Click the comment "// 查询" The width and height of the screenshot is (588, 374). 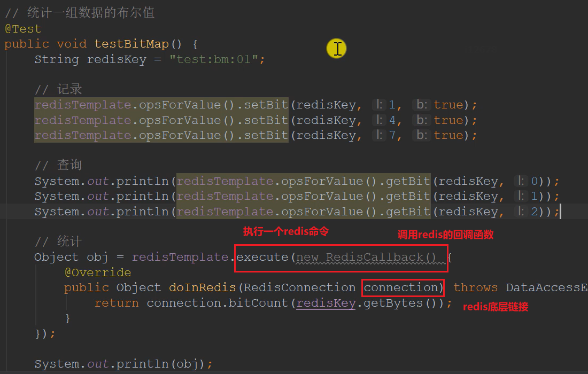pyautogui.click(x=58, y=165)
